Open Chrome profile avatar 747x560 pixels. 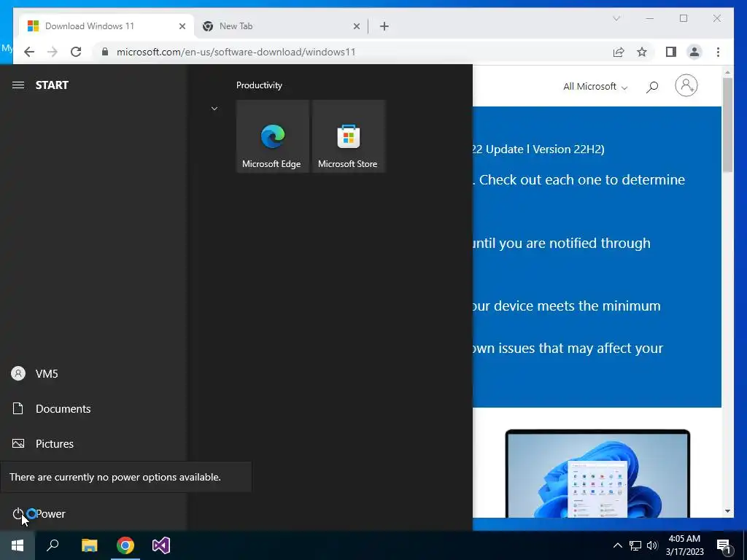pos(694,52)
